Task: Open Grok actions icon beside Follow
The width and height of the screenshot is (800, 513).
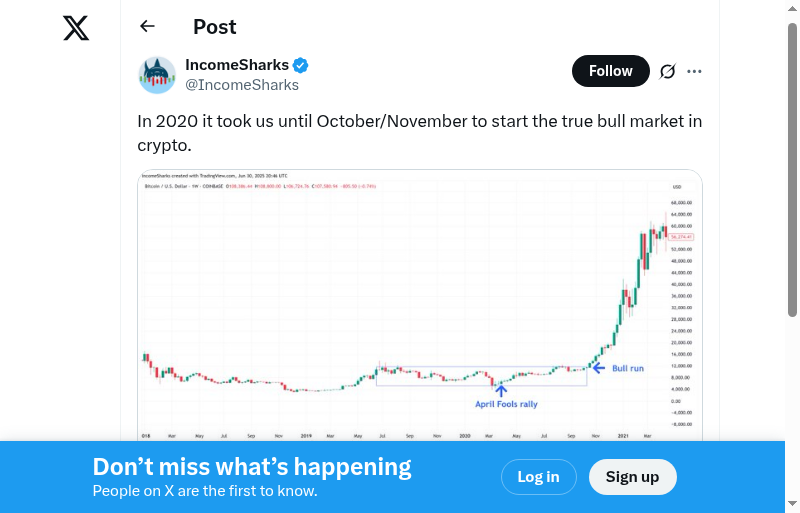Action: [x=667, y=71]
